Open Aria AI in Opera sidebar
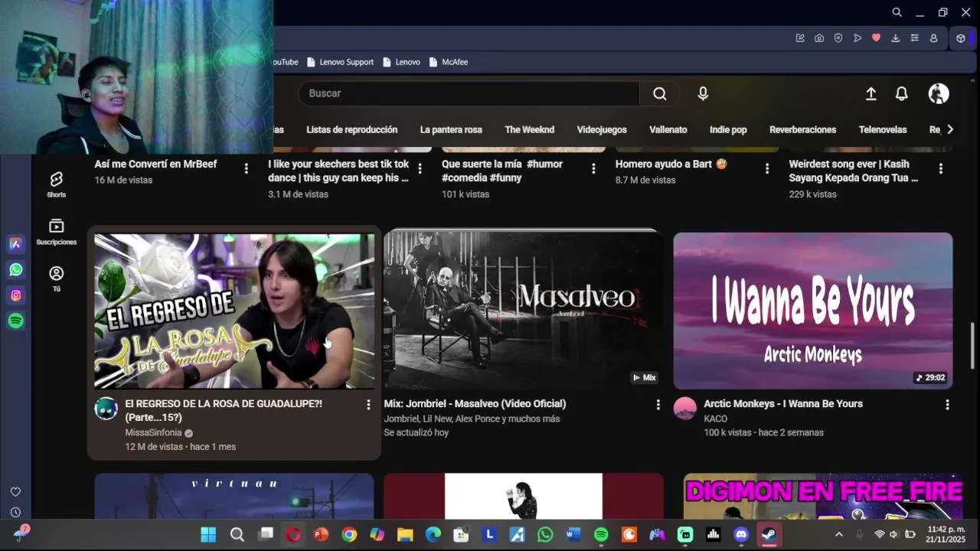Image resolution: width=980 pixels, height=551 pixels. coord(15,243)
